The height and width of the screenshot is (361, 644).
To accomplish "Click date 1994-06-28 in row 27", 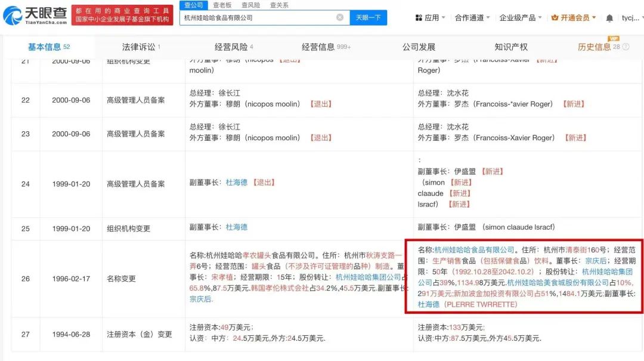I will 71,334.
